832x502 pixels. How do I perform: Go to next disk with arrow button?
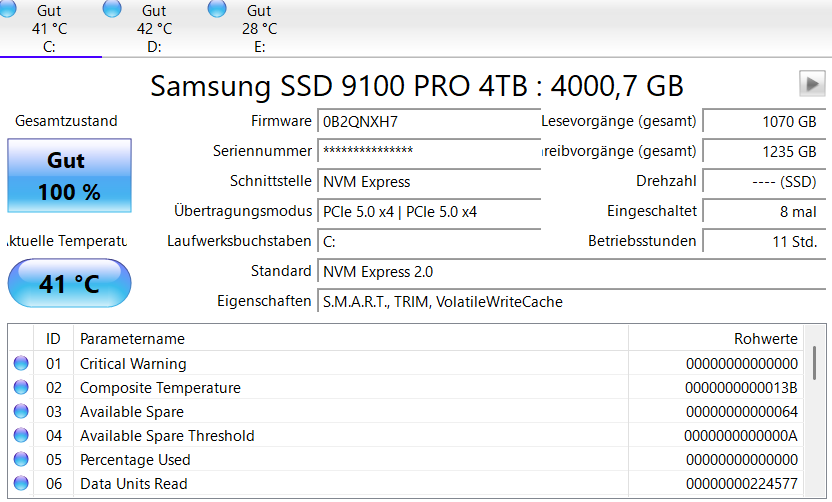pos(812,84)
